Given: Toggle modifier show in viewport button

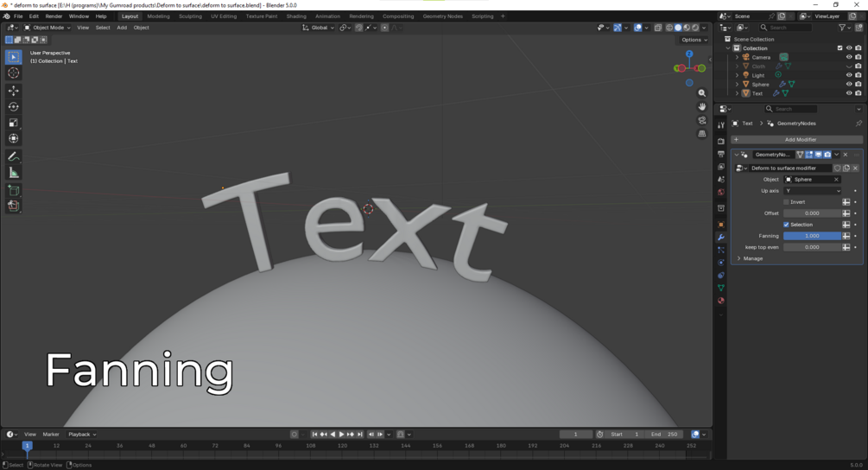Looking at the screenshot, I should pos(818,155).
